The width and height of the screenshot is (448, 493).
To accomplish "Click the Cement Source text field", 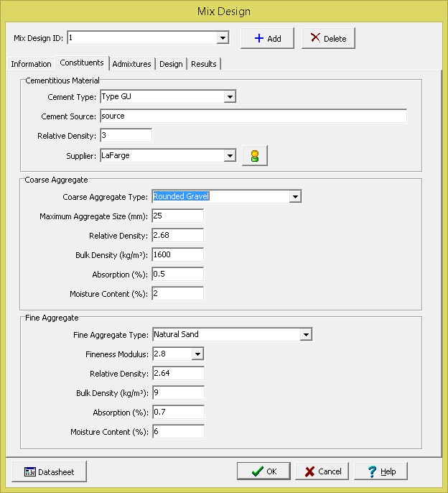I will pyautogui.click(x=253, y=116).
